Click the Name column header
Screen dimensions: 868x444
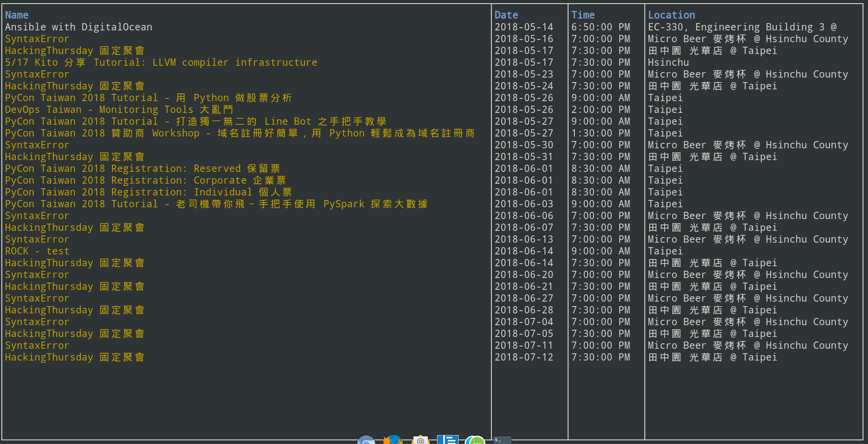(17, 15)
